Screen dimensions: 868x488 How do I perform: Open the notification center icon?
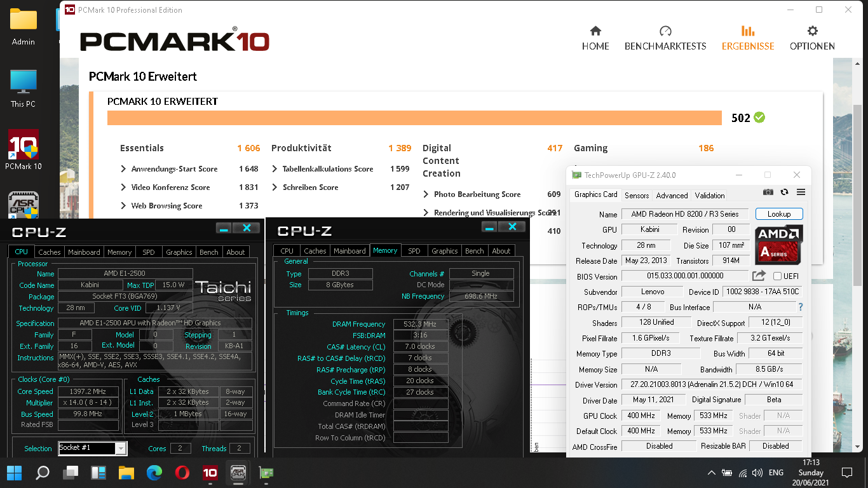(x=846, y=473)
